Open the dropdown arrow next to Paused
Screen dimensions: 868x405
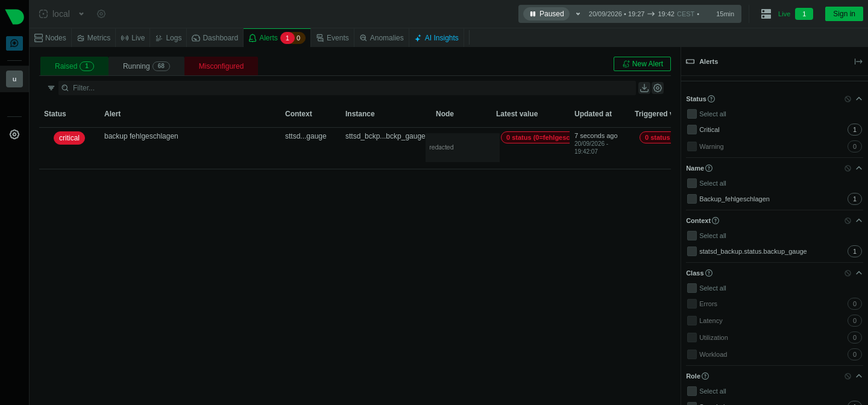coord(578,14)
